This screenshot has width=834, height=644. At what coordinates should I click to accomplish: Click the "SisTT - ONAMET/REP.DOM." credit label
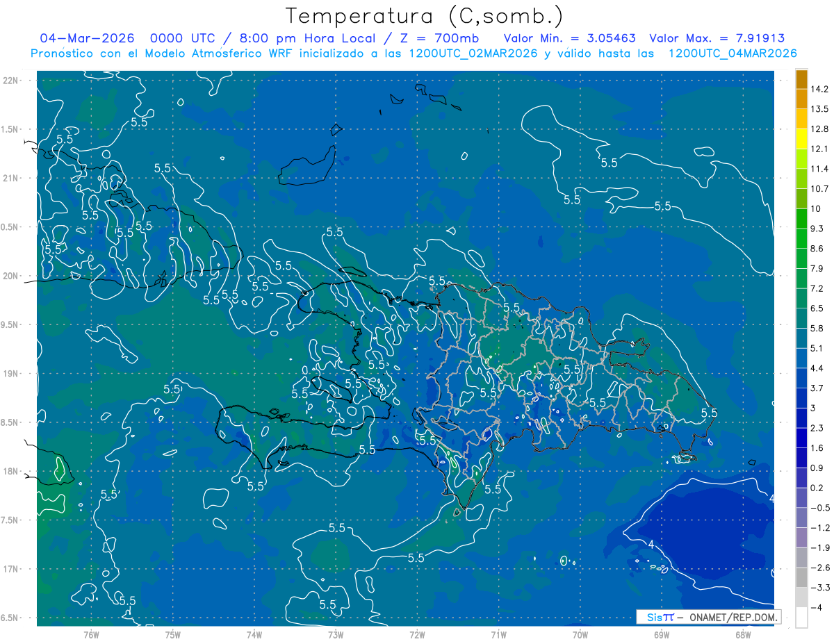(x=709, y=617)
